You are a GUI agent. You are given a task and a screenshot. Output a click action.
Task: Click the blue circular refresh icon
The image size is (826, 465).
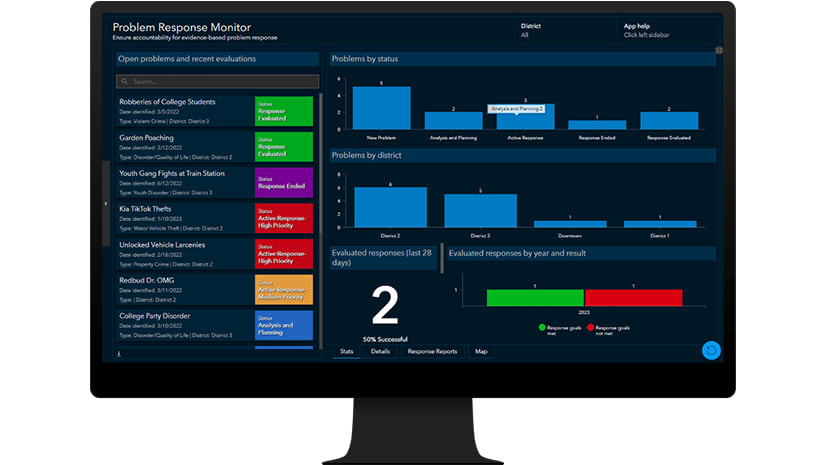pyautogui.click(x=711, y=350)
